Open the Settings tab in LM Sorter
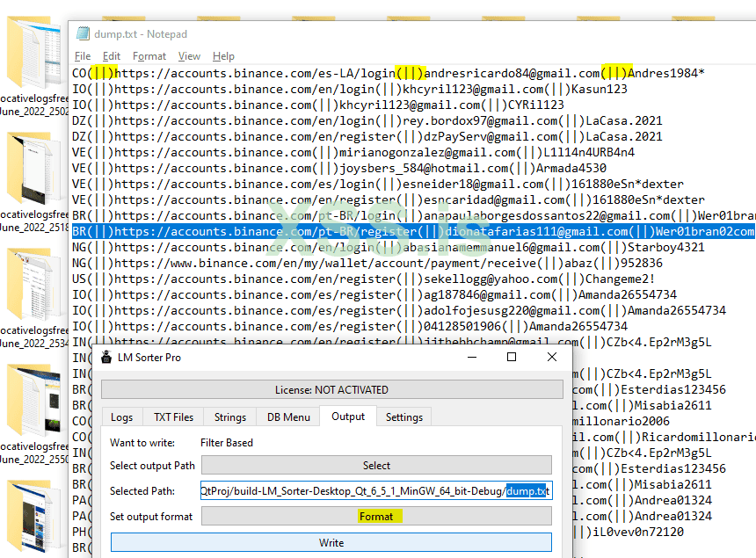Viewport: 756px width, 558px height. point(404,417)
